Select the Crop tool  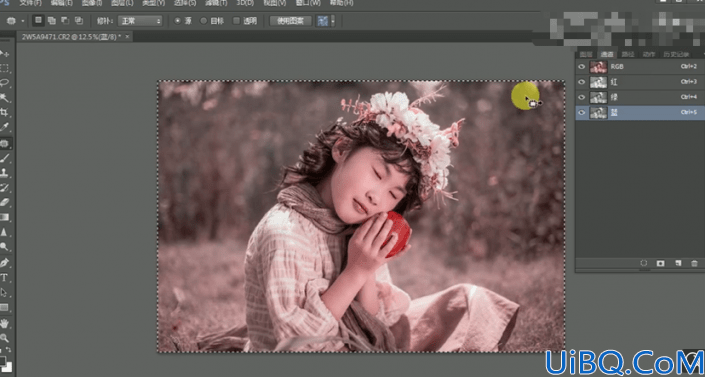[x=4, y=112]
